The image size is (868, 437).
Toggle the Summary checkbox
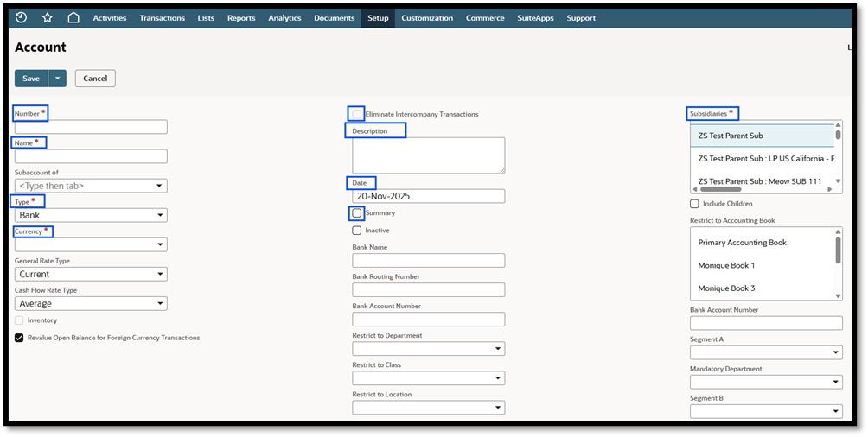click(357, 213)
